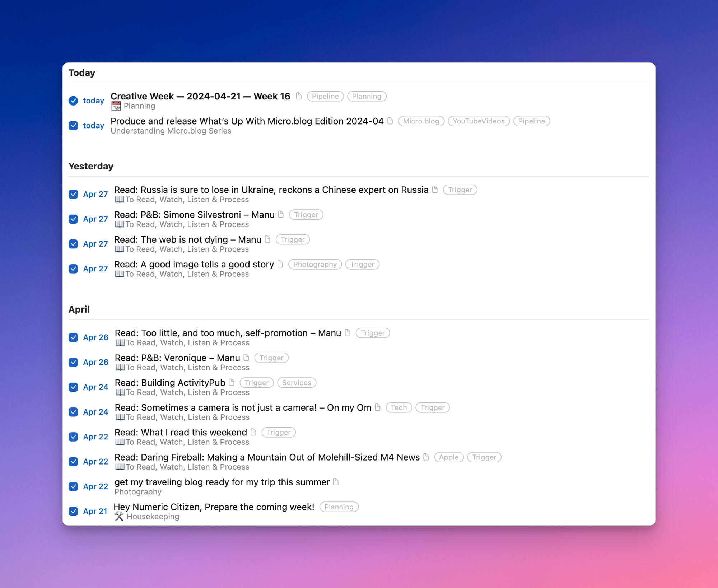Image resolution: width=718 pixels, height=588 pixels.
Task: Click note icon beside Creative Week task
Action: tap(299, 96)
